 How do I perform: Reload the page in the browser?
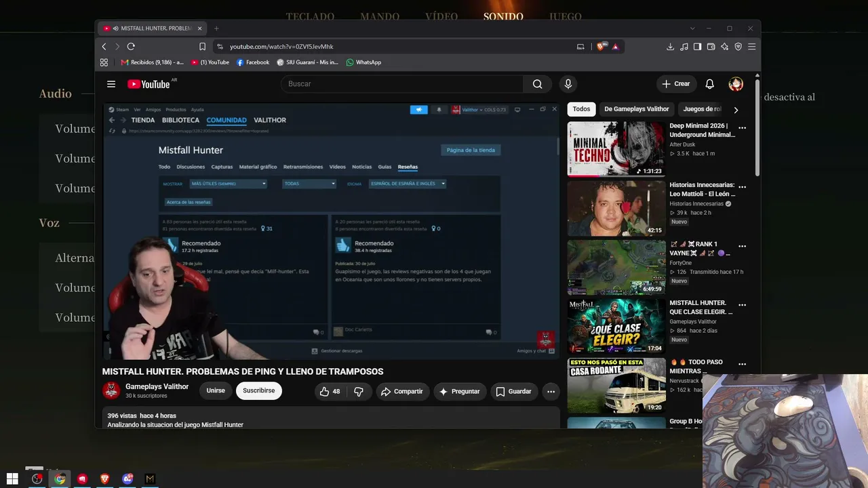(x=131, y=47)
